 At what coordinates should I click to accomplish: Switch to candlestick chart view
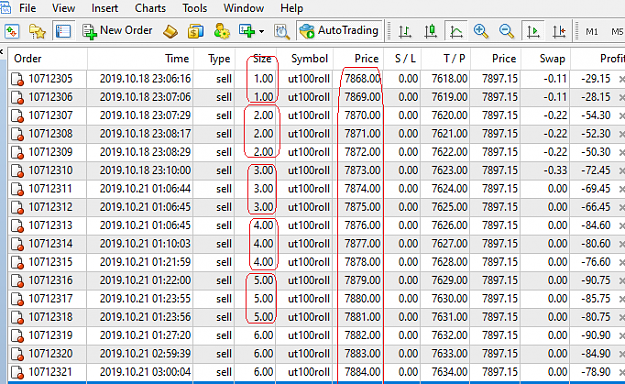pyautogui.click(x=430, y=31)
